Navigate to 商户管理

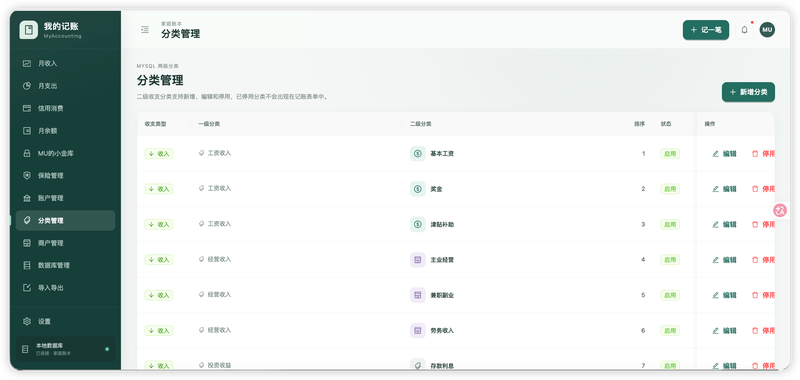point(65,243)
